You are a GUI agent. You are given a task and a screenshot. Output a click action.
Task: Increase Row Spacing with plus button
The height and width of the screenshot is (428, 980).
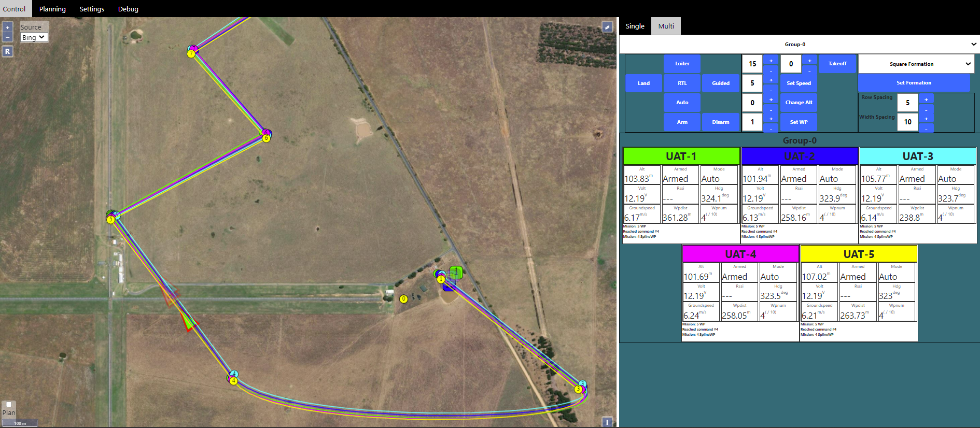[926, 99]
